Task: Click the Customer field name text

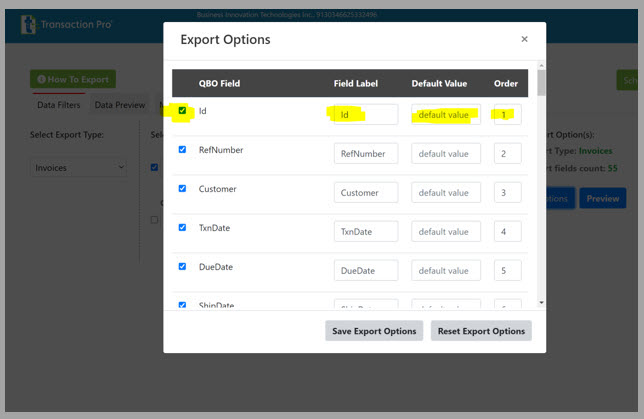Action: coord(218,189)
